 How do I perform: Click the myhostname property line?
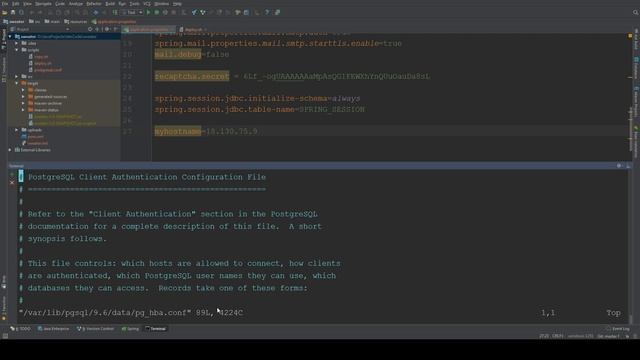coord(206,131)
